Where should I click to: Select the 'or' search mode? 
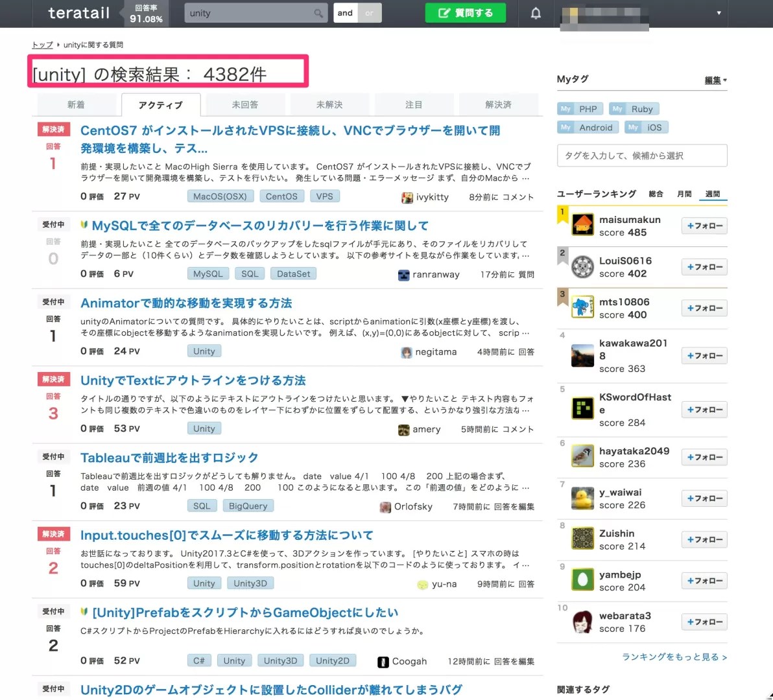tap(369, 13)
